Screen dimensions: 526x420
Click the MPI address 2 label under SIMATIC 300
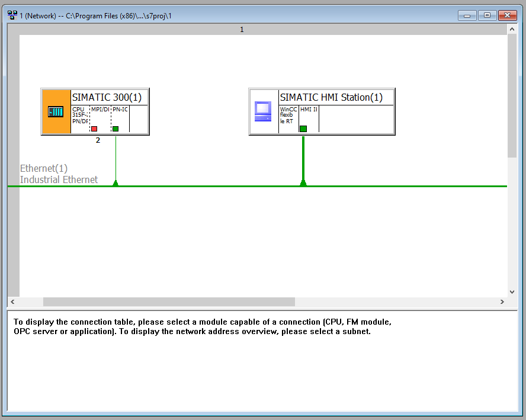(x=98, y=140)
